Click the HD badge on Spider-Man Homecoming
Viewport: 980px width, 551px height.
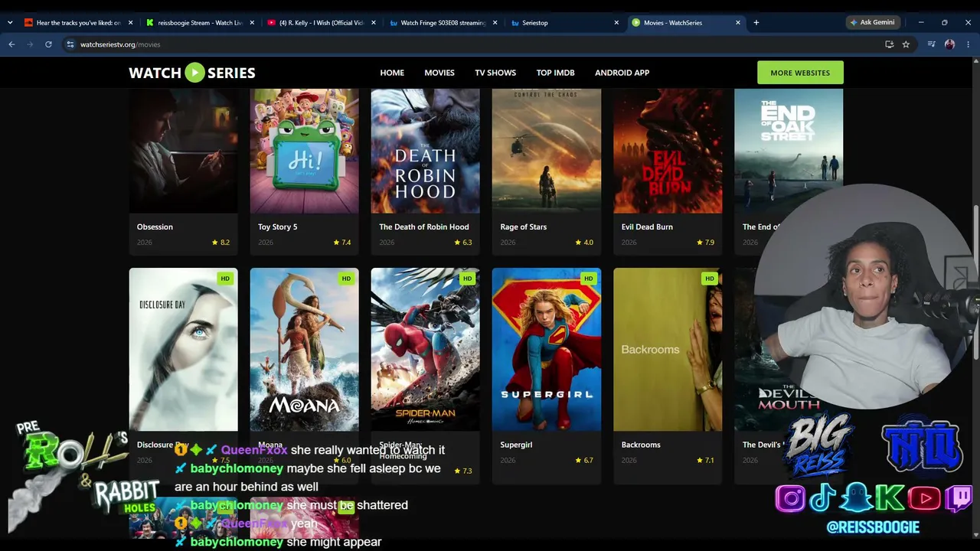pyautogui.click(x=467, y=279)
